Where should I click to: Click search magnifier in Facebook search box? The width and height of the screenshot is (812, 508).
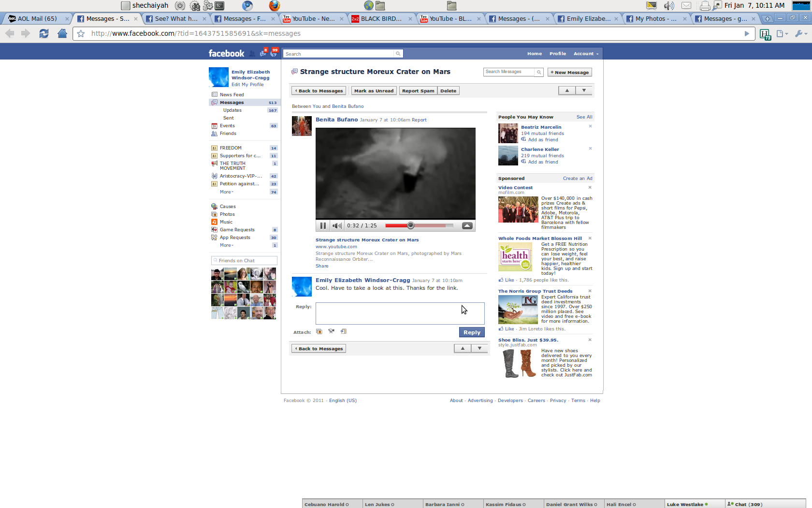398,54
